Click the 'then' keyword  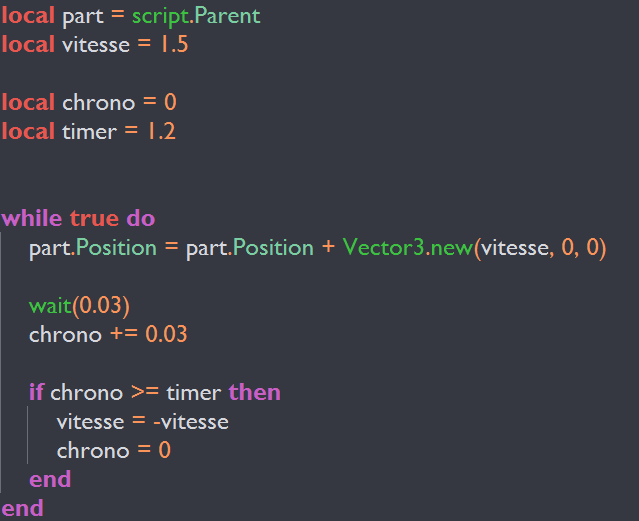254,392
